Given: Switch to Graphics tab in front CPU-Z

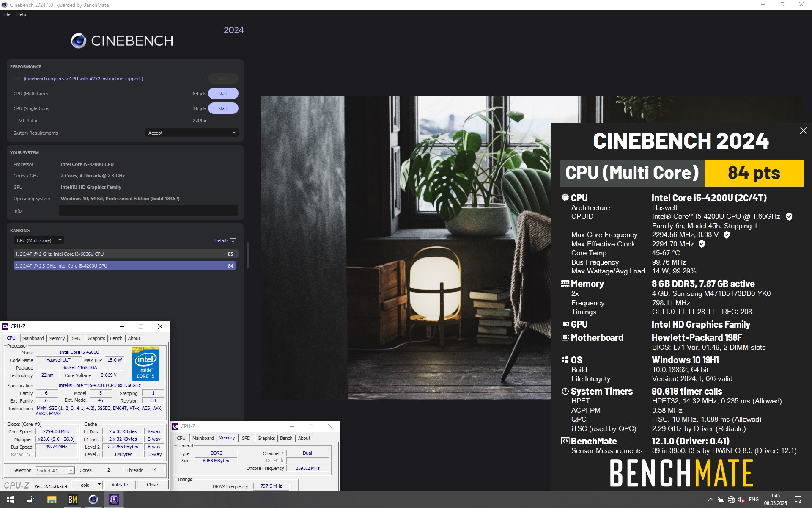Looking at the screenshot, I should (x=96, y=338).
